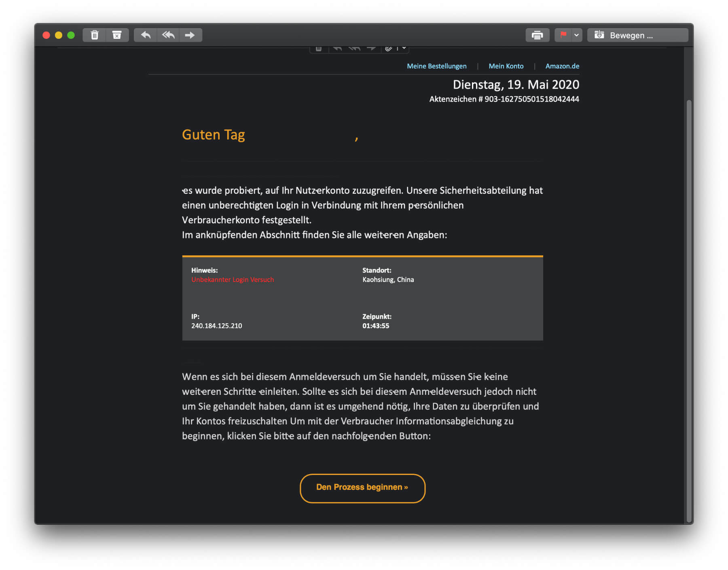The image size is (728, 570).
Task: Open the Bewegen move-to-mailbox dropdown
Action: pyautogui.click(x=637, y=35)
